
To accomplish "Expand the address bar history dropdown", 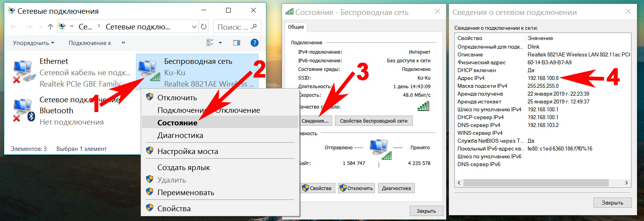I will (x=194, y=27).
